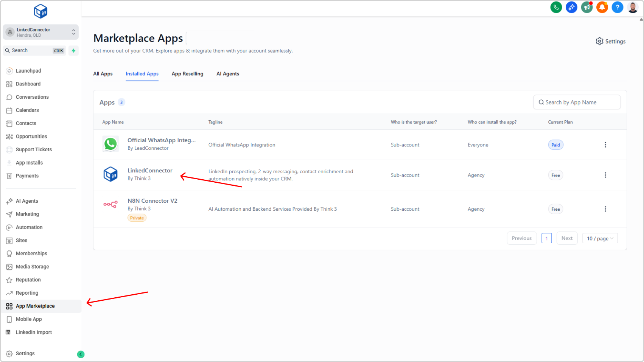644x362 pixels.
Task: Click the green lightning quick actions icon
Action: pyautogui.click(x=73, y=51)
